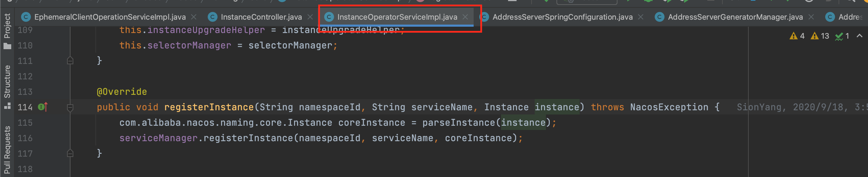This screenshot has width=868, height=177.
Task: Switch to EphemeralClientOperationServiceImpl.java tab
Action: (x=110, y=17)
